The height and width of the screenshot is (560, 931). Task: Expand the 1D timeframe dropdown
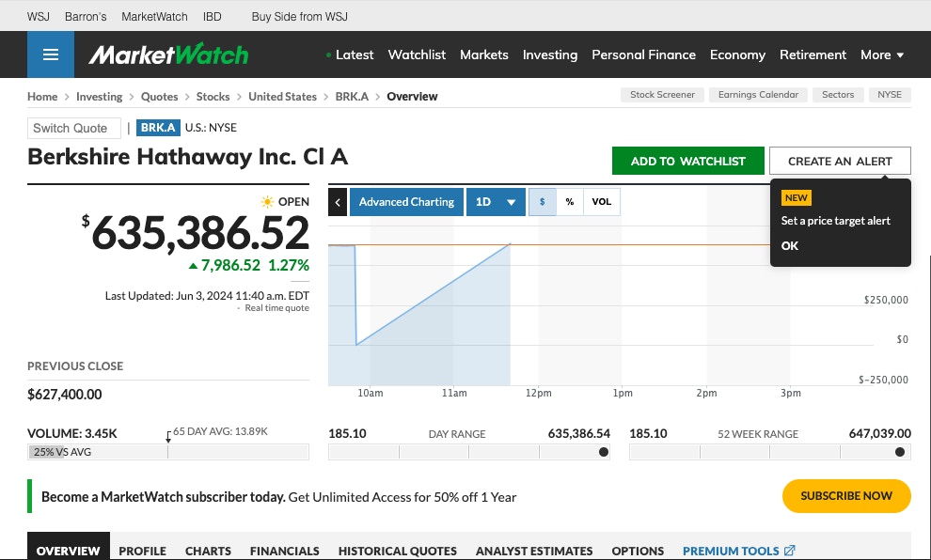[496, 202]
